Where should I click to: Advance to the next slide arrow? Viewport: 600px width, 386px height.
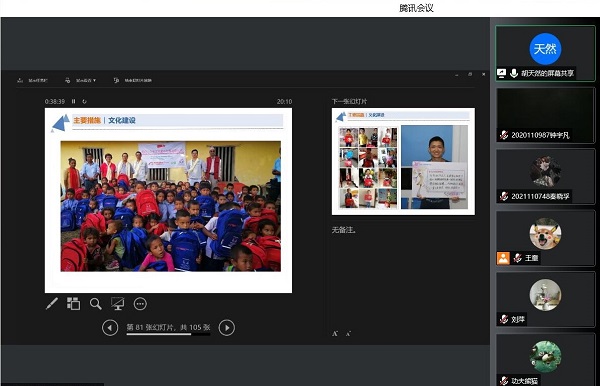(227, 328)
